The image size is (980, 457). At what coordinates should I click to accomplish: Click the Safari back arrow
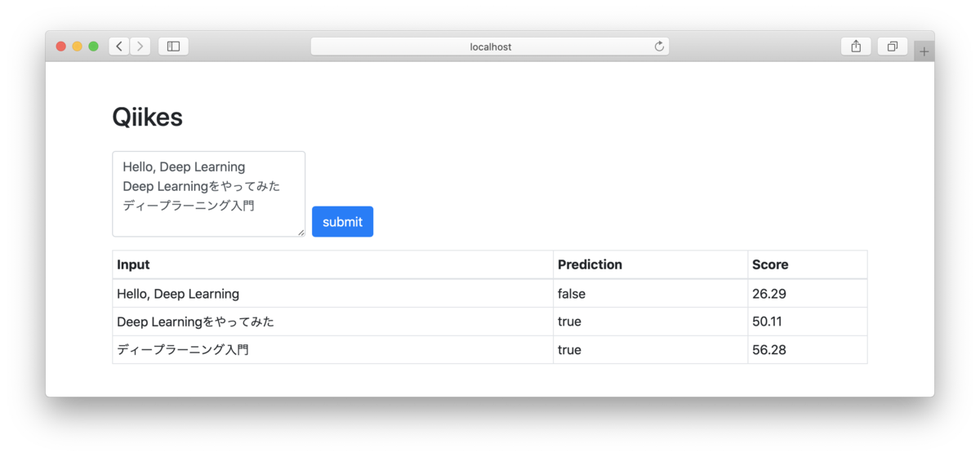[119, 47]
